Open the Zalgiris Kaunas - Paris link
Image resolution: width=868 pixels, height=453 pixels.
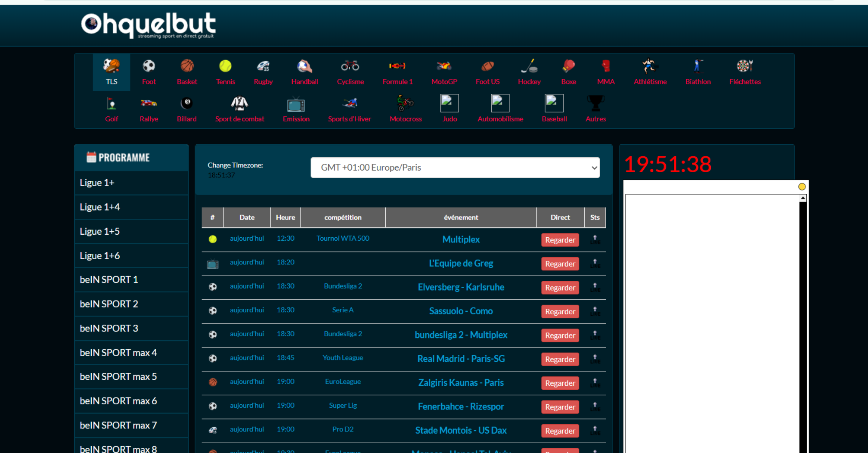(461, 382)
